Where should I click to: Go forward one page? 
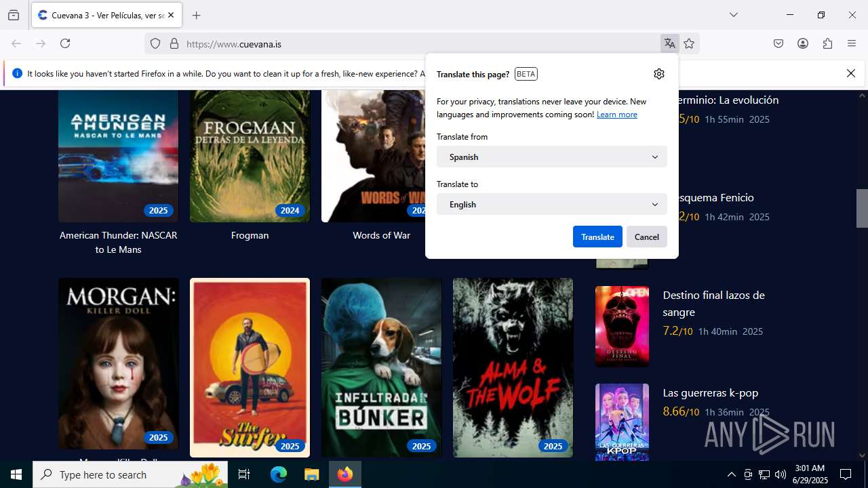(x=41, y=43)
